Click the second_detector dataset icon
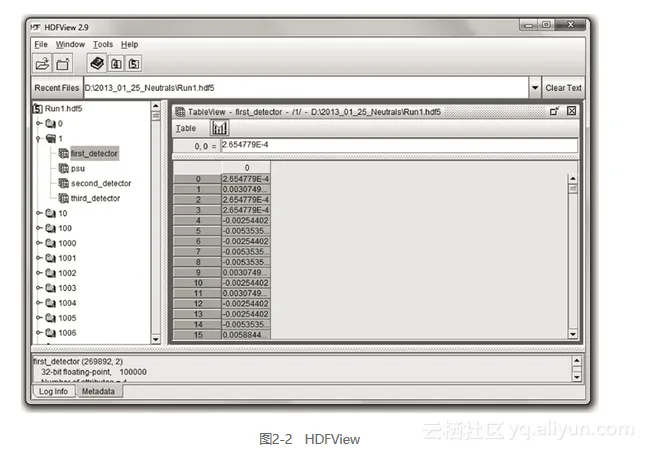The width and height of the screenshot is (645, 451). pos(63,183)
